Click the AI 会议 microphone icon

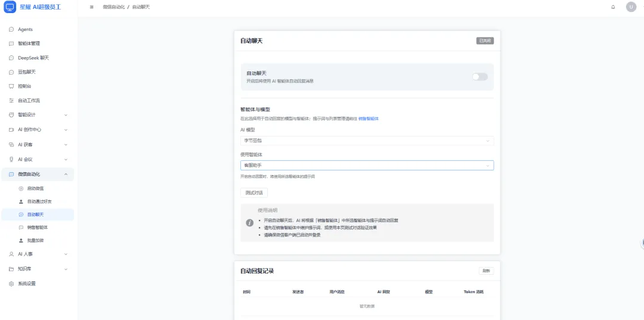coord(11,159)
